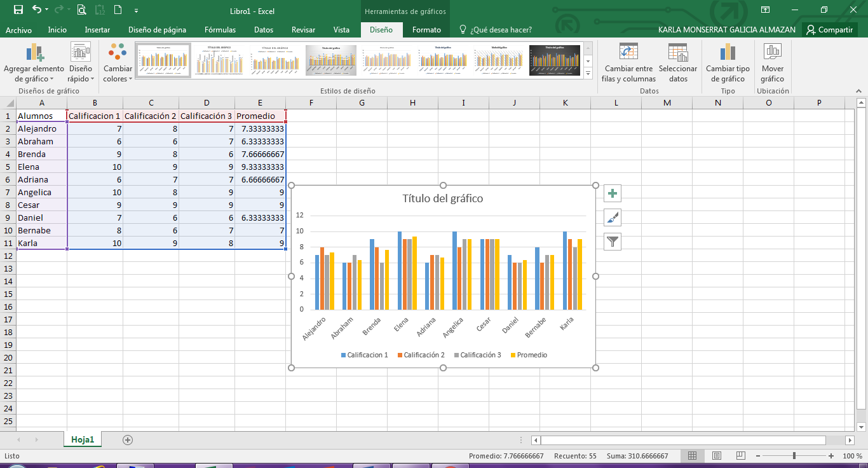Image resolution: width=868 pixels, height=468 pixels.
Task: Add a new sheet with the plus button
Action: [x=128, y=439]
